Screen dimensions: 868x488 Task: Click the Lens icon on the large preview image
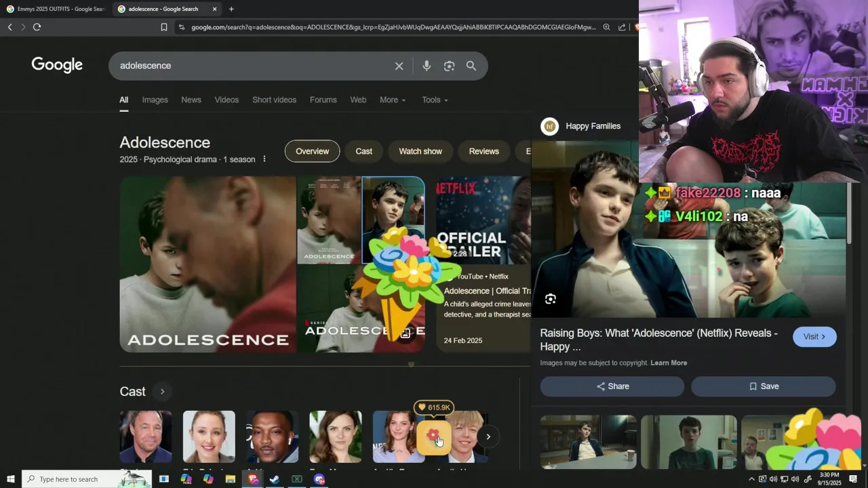(551, 299)
